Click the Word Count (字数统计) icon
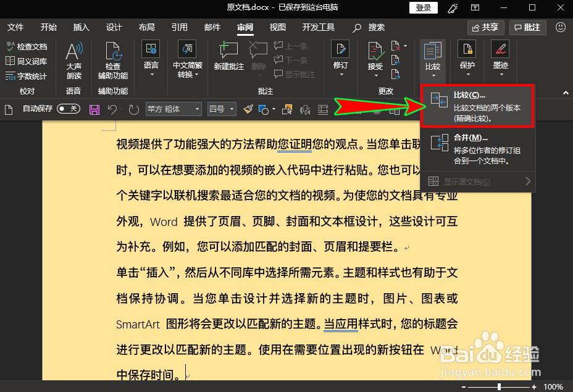Screen dimensions: 573x392 pyautogui.click(x=27, y=76)
